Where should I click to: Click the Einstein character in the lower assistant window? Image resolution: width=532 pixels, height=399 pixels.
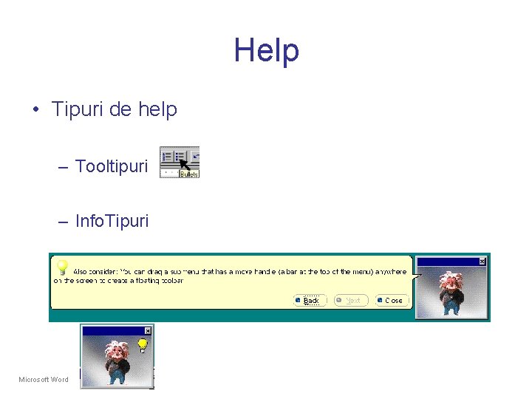117,363
